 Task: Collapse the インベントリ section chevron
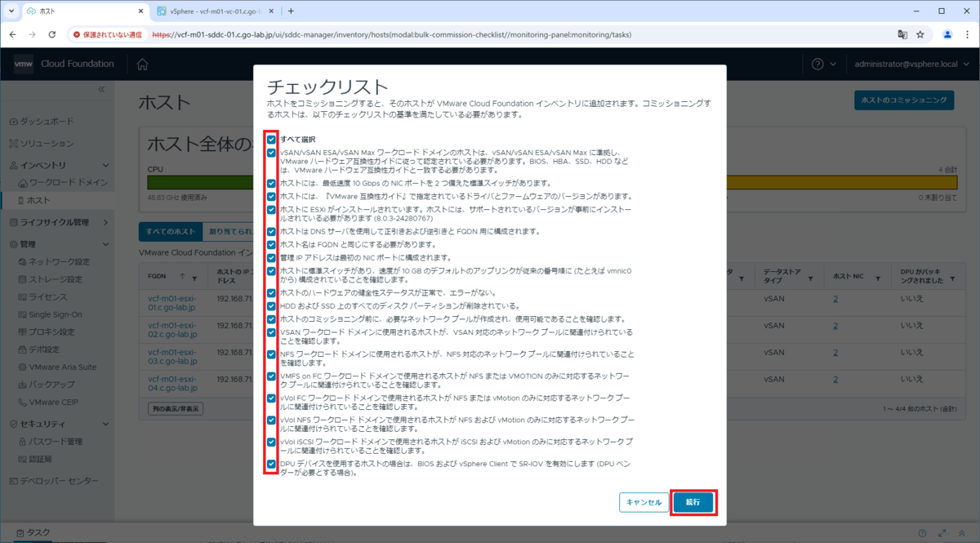(x=106, y=164)
